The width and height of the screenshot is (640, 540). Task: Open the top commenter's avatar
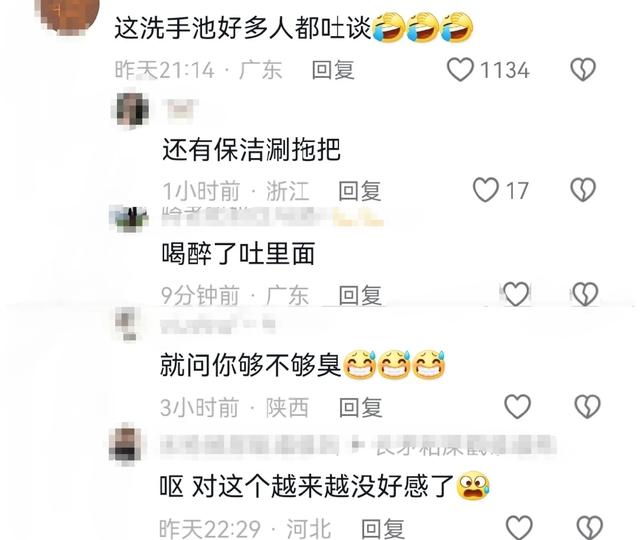(x=70, y=14)
